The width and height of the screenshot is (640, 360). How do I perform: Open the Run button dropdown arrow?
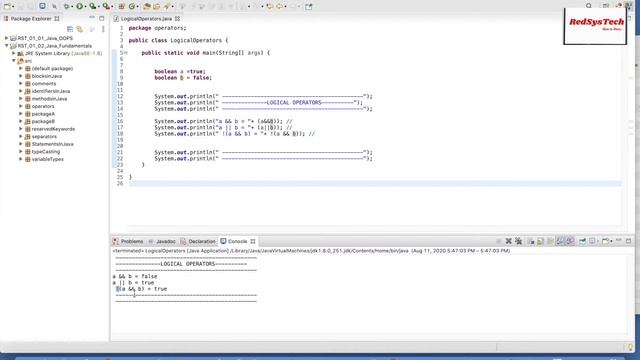[85, 7]
